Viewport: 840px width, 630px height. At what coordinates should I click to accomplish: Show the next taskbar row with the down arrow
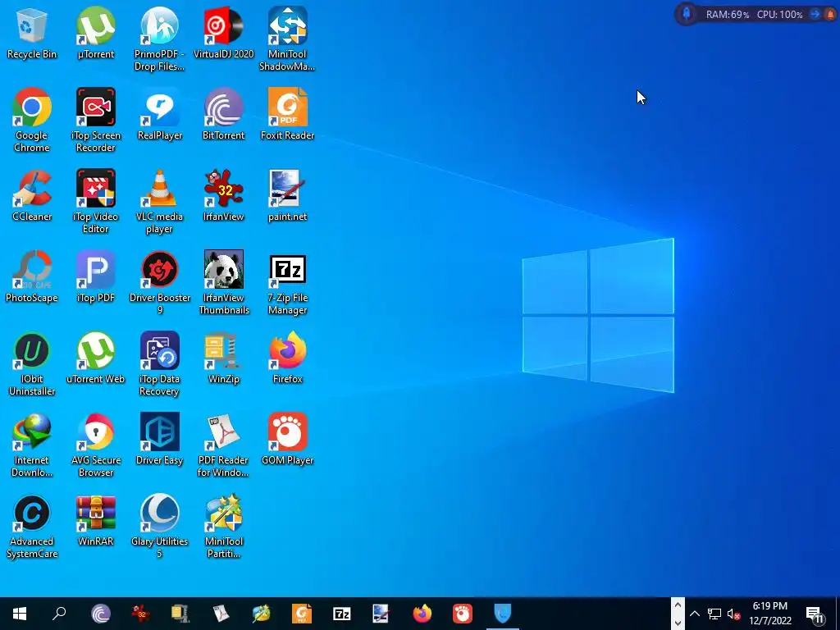(x=678, y=623)
